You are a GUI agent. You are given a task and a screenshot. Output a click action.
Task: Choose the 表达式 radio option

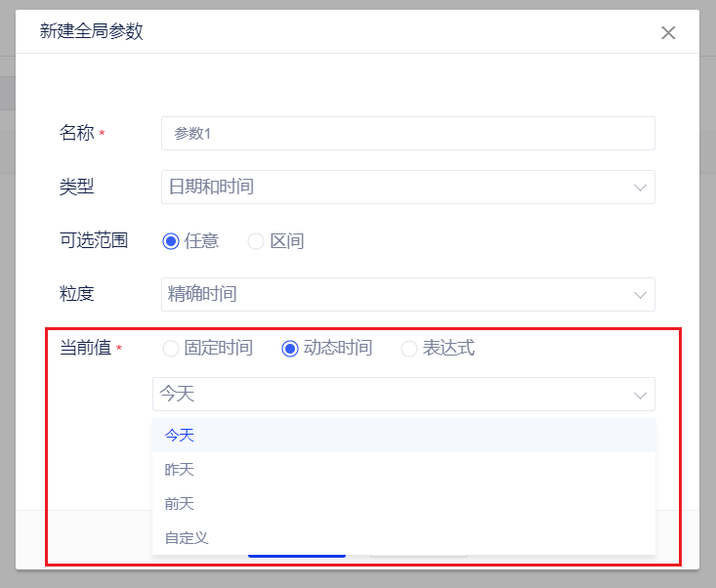[x=409, y=349]
